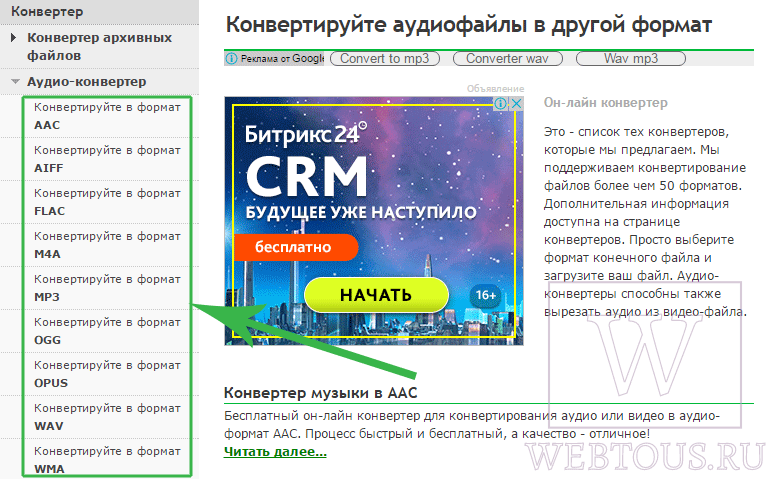
Task: Select Конвертируйте в формат FLAC
Action: tap(107, 202)
